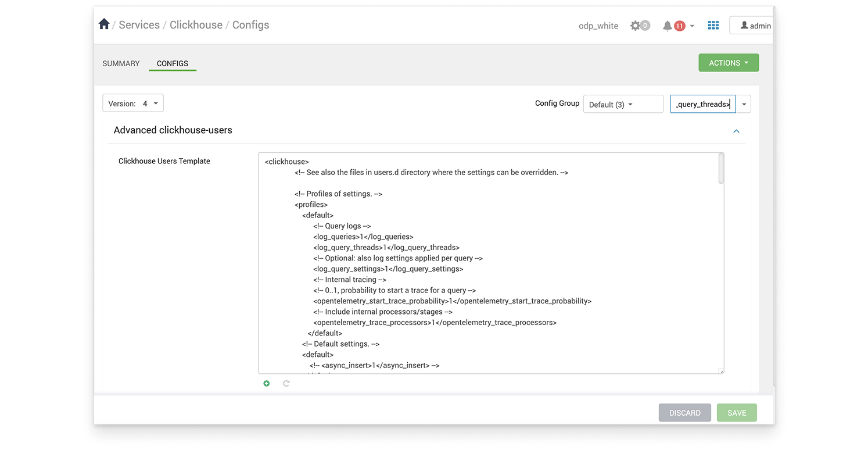868x450 pixels.
Task: Click the red 11 alerts badge
Action: click(680, 26)
